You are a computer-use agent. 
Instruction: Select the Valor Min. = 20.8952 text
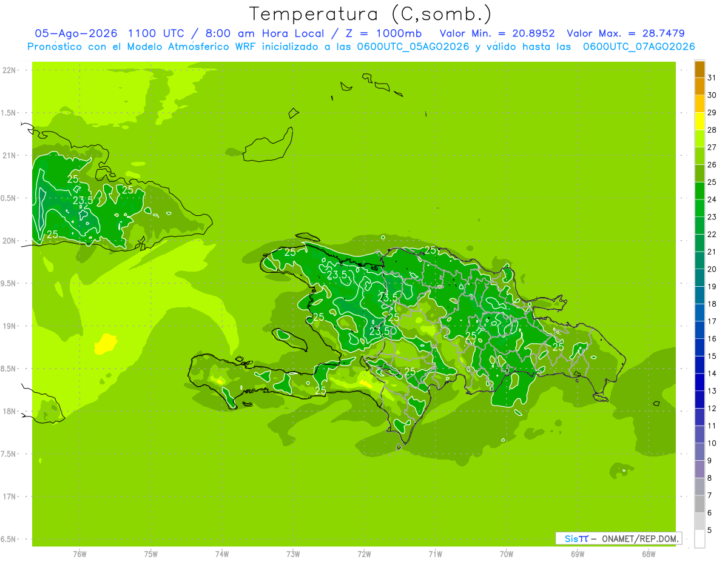coord(497,33)
